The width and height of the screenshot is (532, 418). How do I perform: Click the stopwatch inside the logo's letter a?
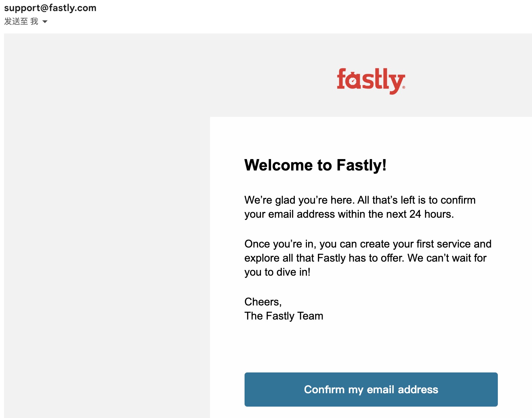[353, 81]
